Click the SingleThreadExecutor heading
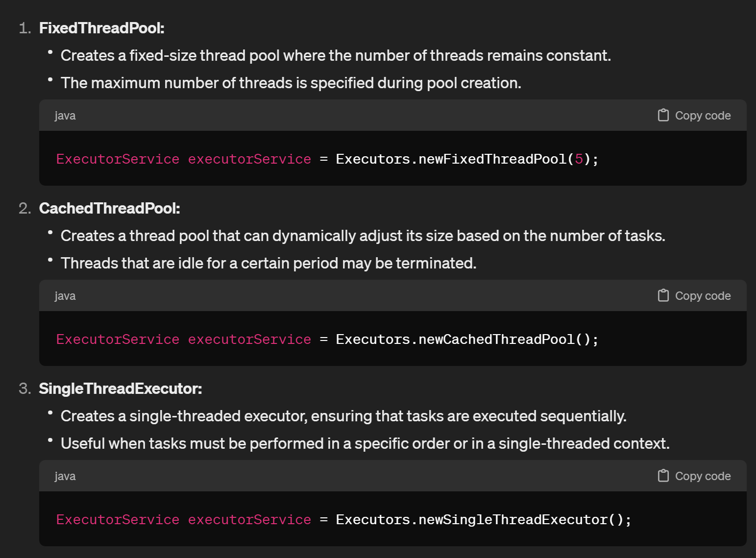Viewport: 756px width, 558px height. 121,388
